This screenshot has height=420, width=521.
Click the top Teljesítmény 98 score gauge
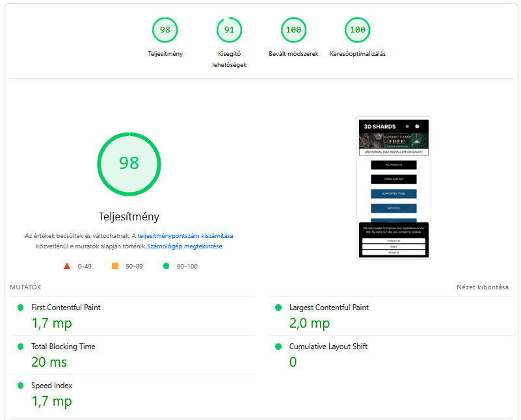(165, 30)
